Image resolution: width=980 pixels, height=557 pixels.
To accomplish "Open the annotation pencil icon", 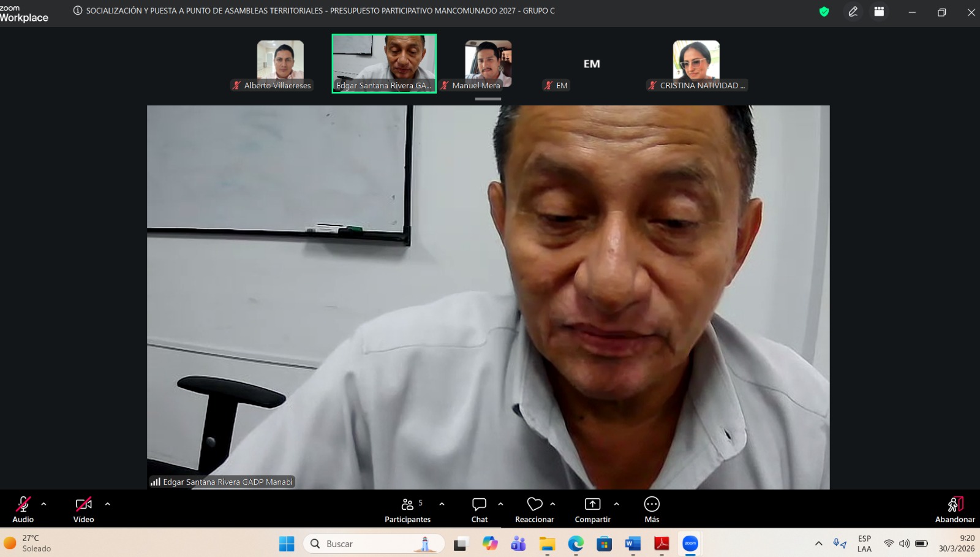I will [853, 12].
